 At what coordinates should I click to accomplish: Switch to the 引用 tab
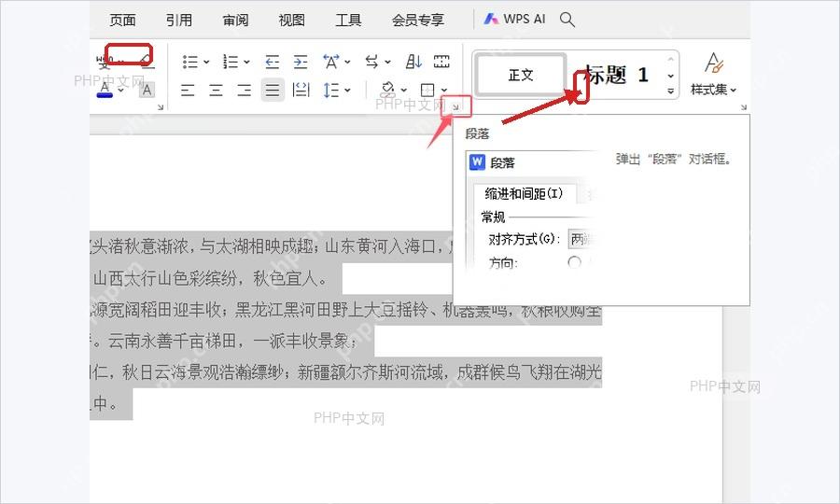point(179,21)
